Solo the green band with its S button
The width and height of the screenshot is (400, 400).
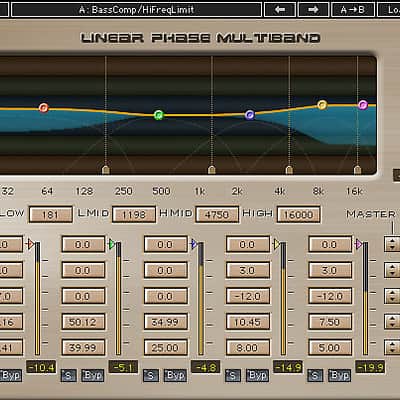[68, 376]
